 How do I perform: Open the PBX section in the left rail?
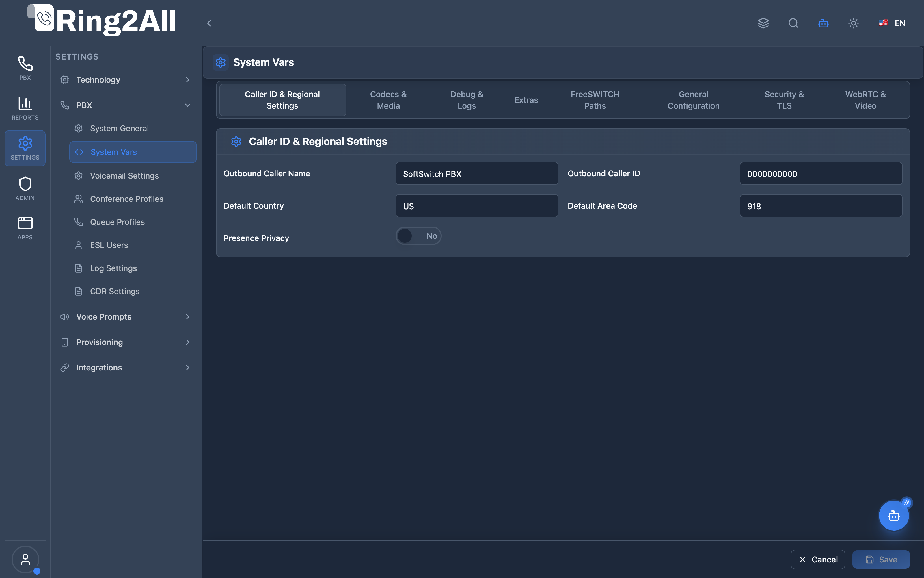(25, 68)
